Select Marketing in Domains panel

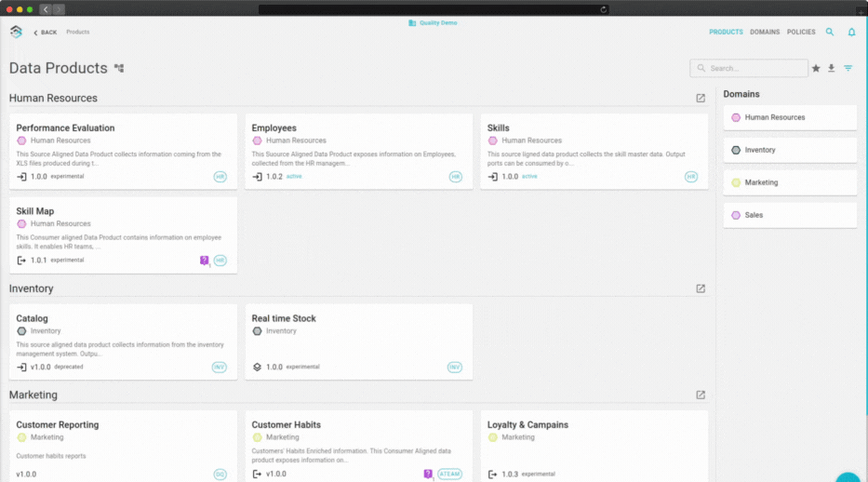coord(790,182)
